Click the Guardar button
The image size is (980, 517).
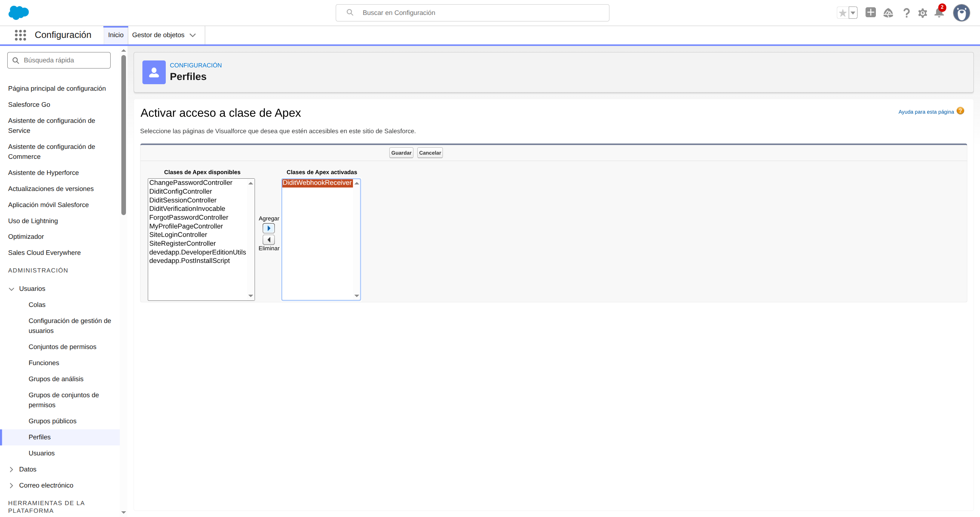pyautogui.click(x=400, y=152)
